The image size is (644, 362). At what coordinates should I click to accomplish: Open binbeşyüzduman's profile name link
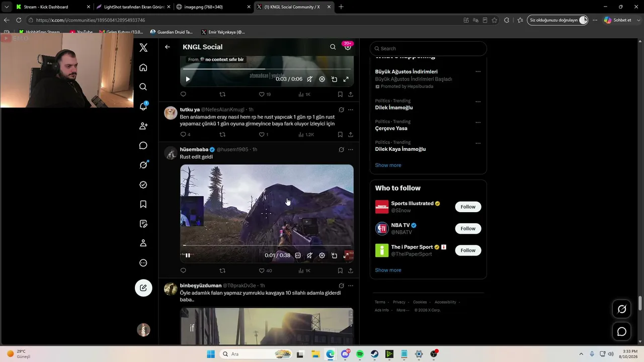pos(201,286)
